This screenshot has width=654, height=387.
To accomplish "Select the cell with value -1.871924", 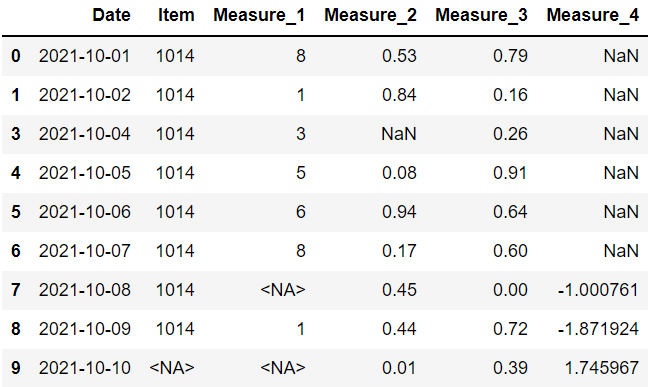I will (598, 329).
